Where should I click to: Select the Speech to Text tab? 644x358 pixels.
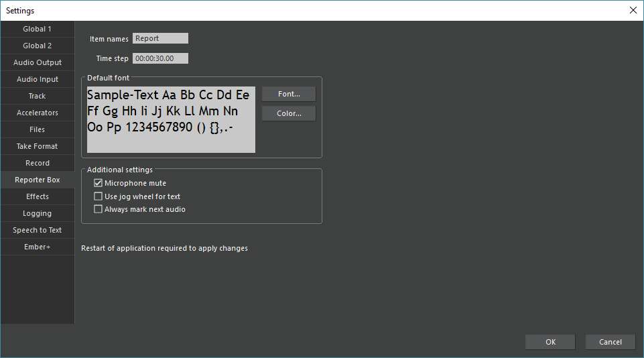(37, 230)
